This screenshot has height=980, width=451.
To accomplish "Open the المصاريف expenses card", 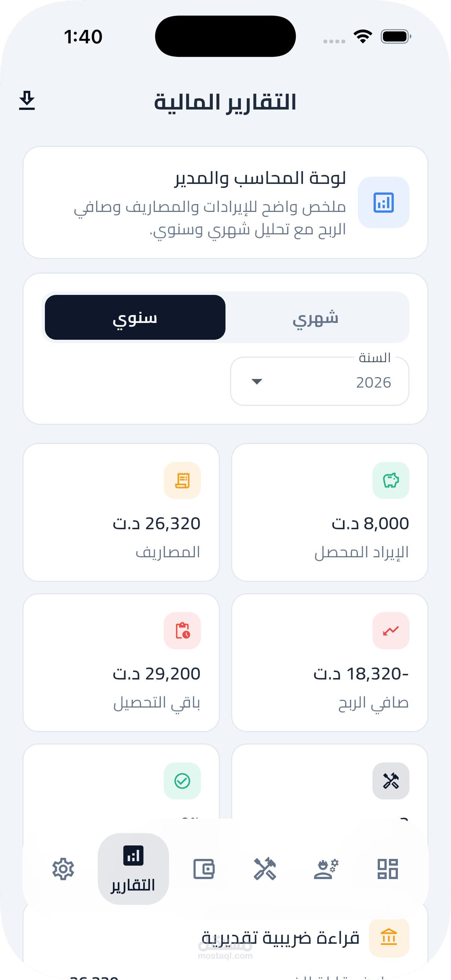I will pos(121,512).
